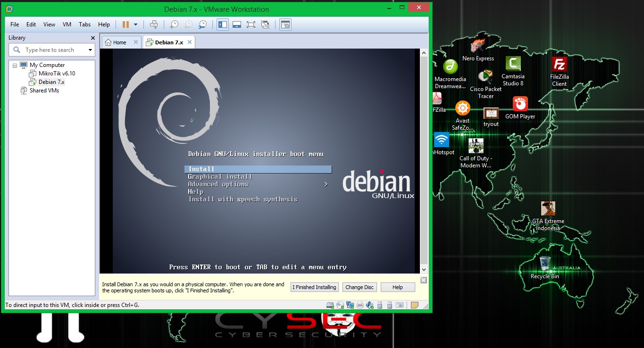Image resolution: width=644 pixels, height=348 pixels.
Task: Click the CD/DVD device icon in status bar
Action: (x=340, y=305)
